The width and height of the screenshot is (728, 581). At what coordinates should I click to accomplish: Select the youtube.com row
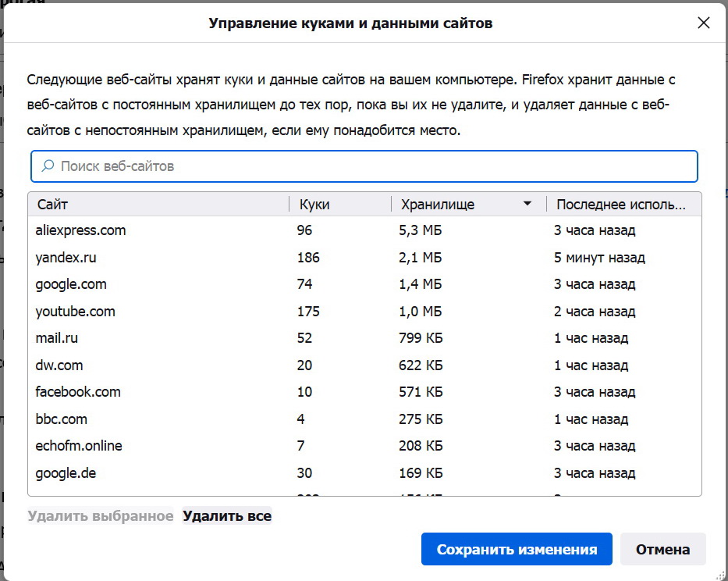(364, 311)
